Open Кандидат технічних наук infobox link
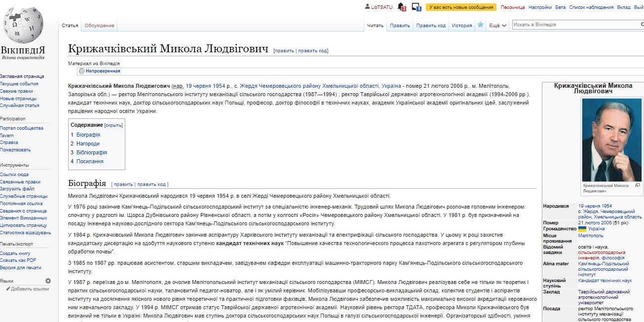The image size is (644, 322). tap(605, 281)
